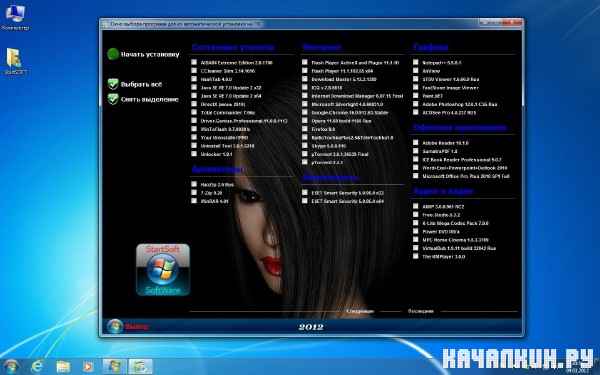Open Windows Explorer folder in taskbar
600x375 pixels.
(63, 367)
